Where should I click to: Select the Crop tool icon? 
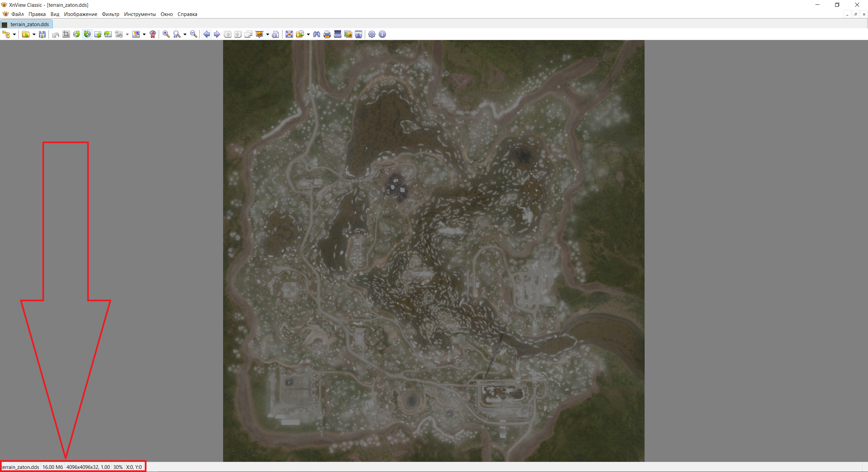66,34
